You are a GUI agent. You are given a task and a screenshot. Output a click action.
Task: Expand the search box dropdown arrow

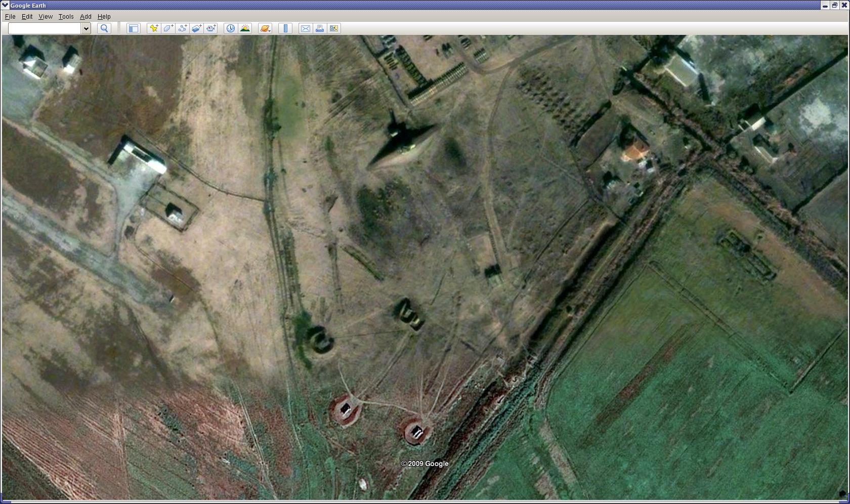click(86, 28)
